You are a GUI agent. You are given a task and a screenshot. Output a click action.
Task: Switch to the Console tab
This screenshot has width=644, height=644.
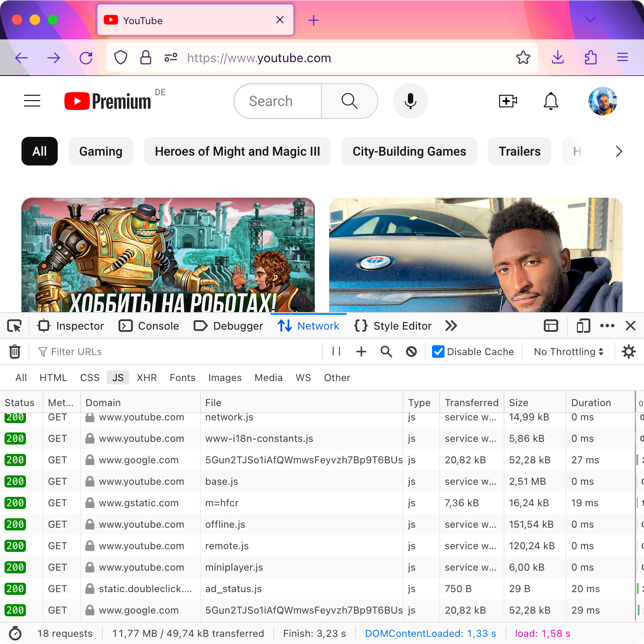149,326
